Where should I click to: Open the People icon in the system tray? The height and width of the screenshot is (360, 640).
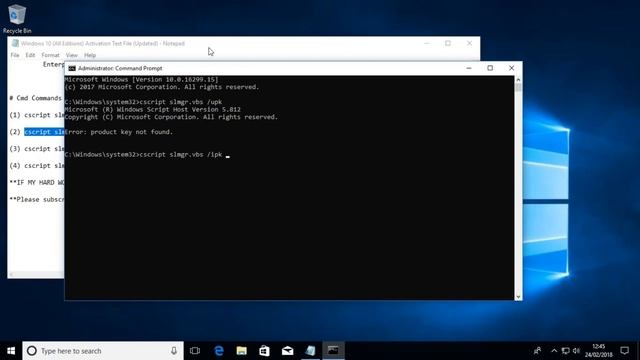[x=538, y=351]
